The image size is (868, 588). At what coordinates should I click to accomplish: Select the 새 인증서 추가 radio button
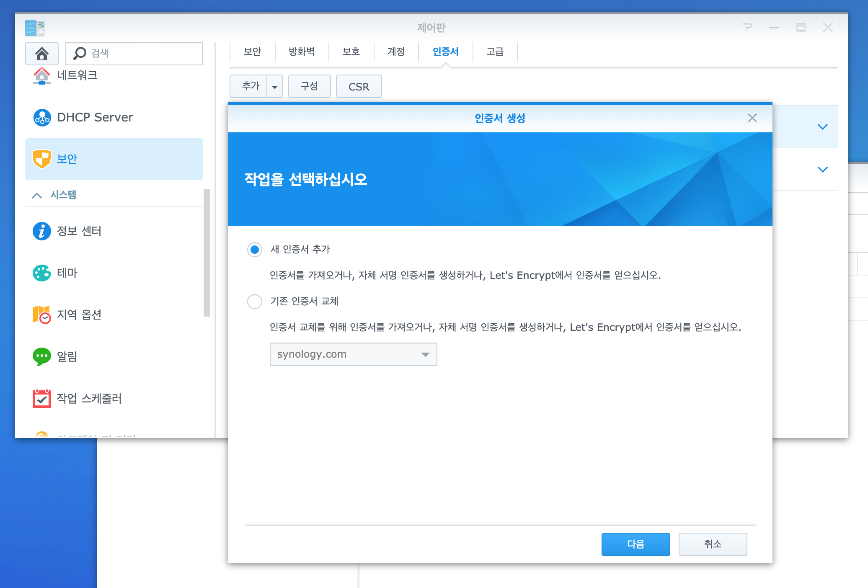[x=255, y=250]
